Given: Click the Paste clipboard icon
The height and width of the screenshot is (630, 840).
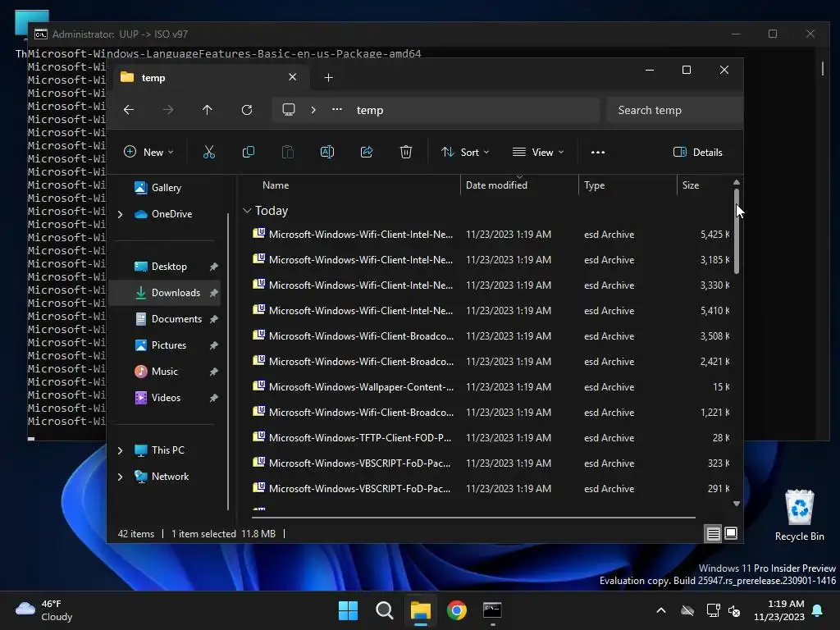Looking at the screenshot, I should tap(288, 152).
